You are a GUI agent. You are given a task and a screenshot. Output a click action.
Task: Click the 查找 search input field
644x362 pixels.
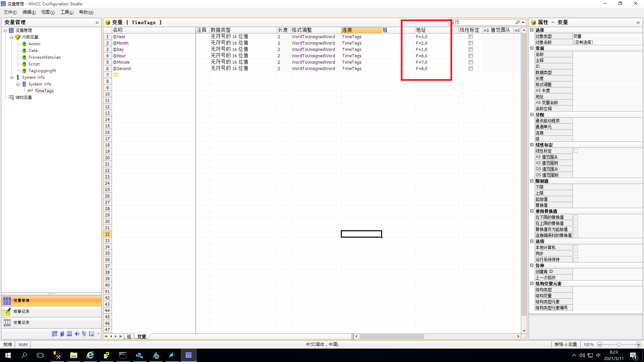point(483,22)
